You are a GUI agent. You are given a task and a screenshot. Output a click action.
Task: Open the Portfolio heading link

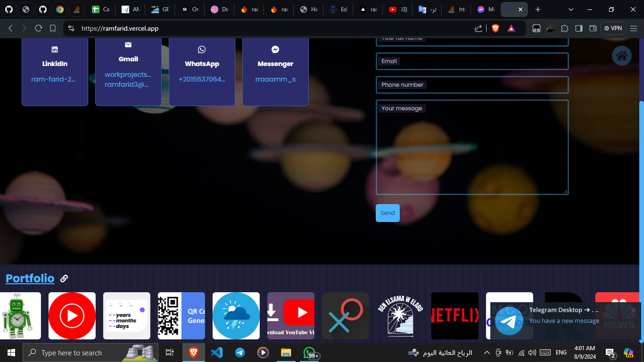pos(30,279)
